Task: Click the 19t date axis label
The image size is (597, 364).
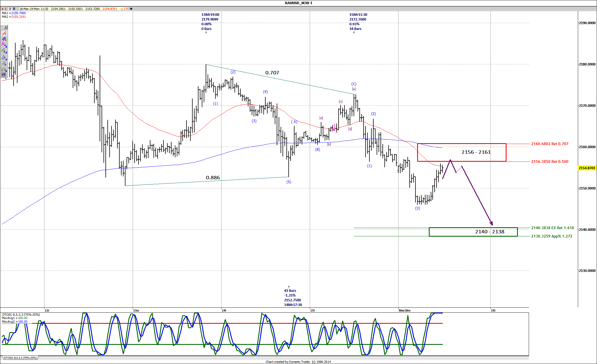Action: [493, 310]
